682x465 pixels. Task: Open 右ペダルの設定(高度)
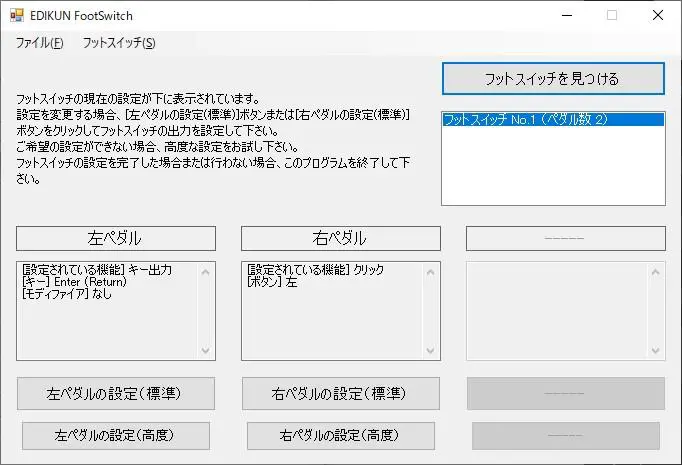tap(341, 435)
